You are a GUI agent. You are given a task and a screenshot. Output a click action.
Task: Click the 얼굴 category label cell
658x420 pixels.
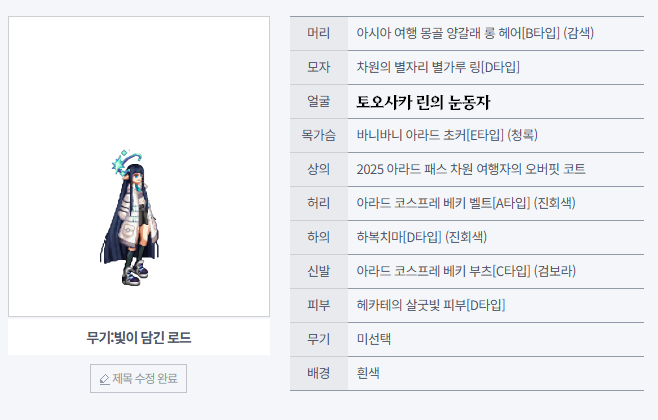point(319,102)
